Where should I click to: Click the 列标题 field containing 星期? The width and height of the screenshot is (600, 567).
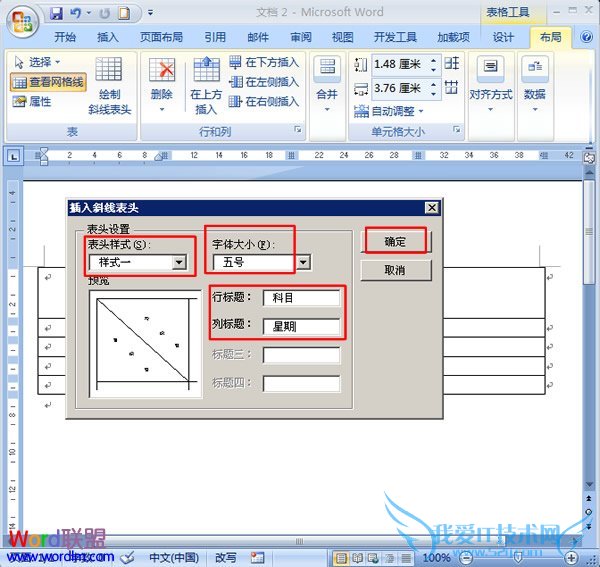[x=302, y=326]
